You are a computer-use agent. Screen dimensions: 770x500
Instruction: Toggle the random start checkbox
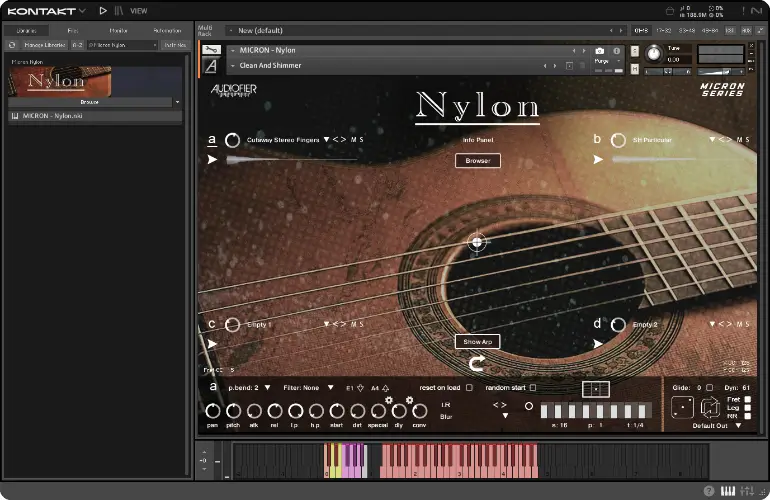(532, 387)
